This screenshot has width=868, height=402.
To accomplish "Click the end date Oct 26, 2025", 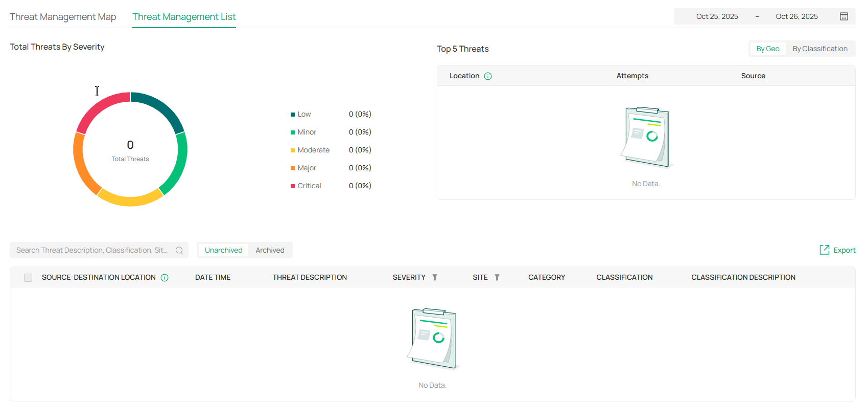I will coord(796,16).
